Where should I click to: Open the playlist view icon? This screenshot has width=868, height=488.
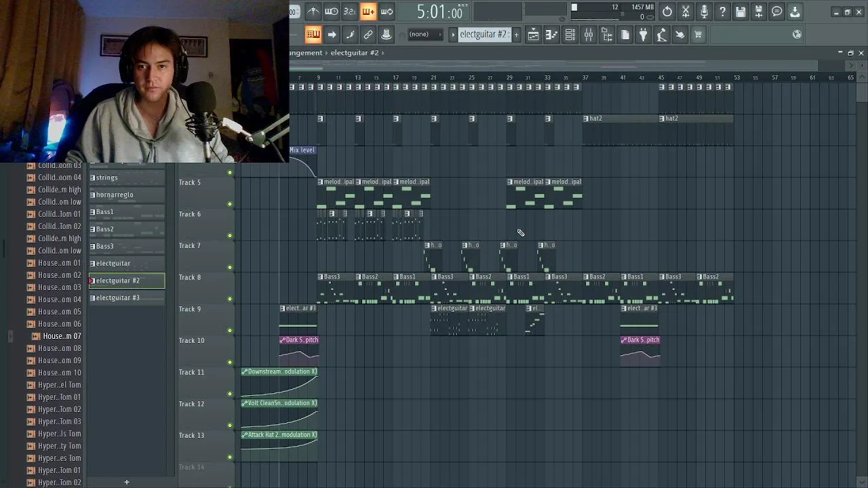click(533, 35)
